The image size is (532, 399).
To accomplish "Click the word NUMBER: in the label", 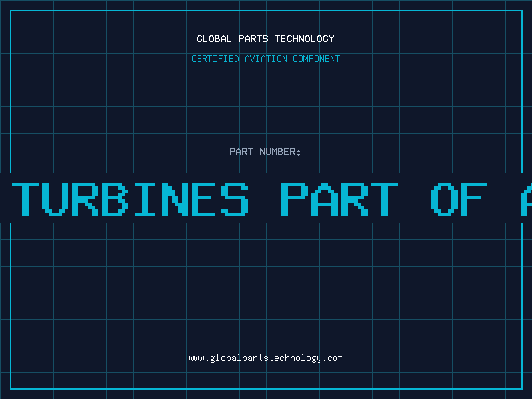I will point(280,152).
